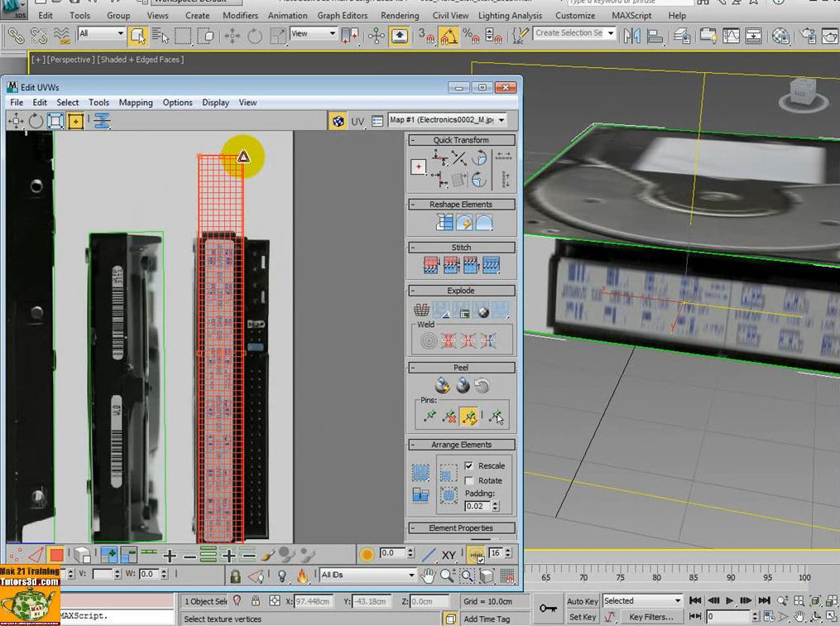Open Mapping menu in Edit UVWs
840x626 pixels.
(x=136, y=103)
